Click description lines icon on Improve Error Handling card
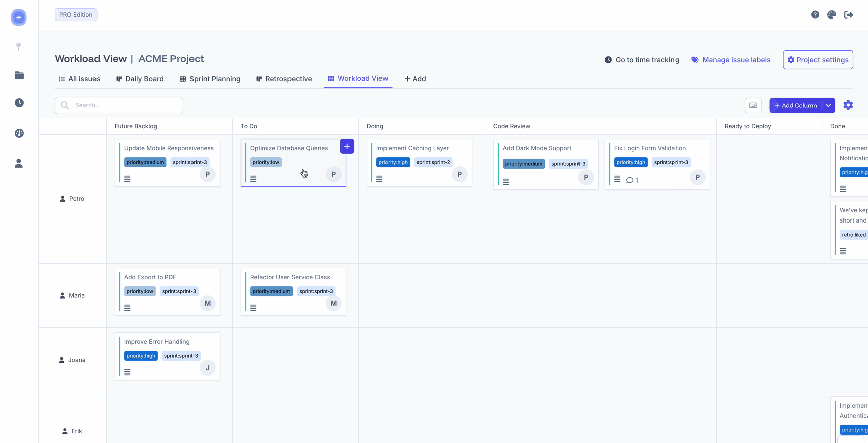This screenshot has width=868, height=443. [127, 372]
